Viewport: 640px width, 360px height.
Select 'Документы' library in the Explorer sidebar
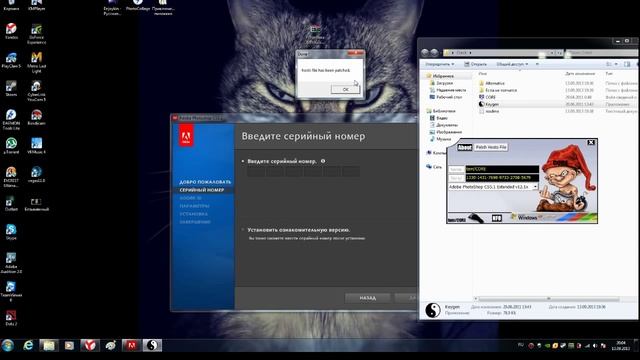[x=447, y=125]
